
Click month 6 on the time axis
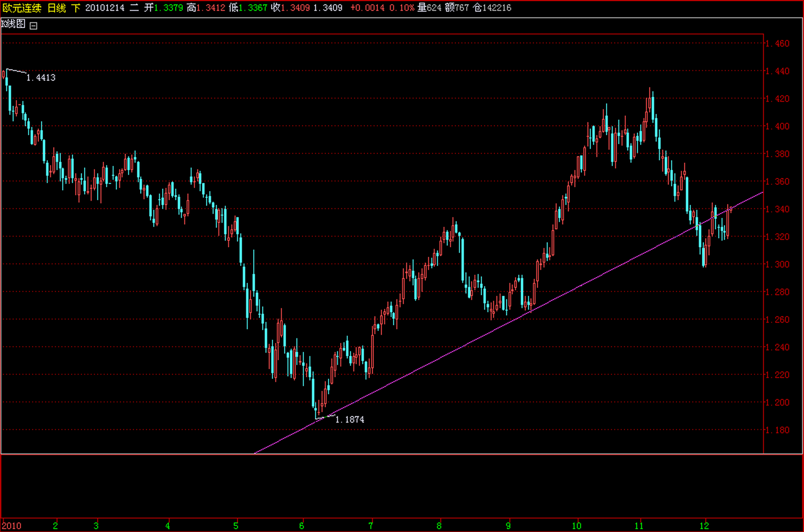point(302,526)
